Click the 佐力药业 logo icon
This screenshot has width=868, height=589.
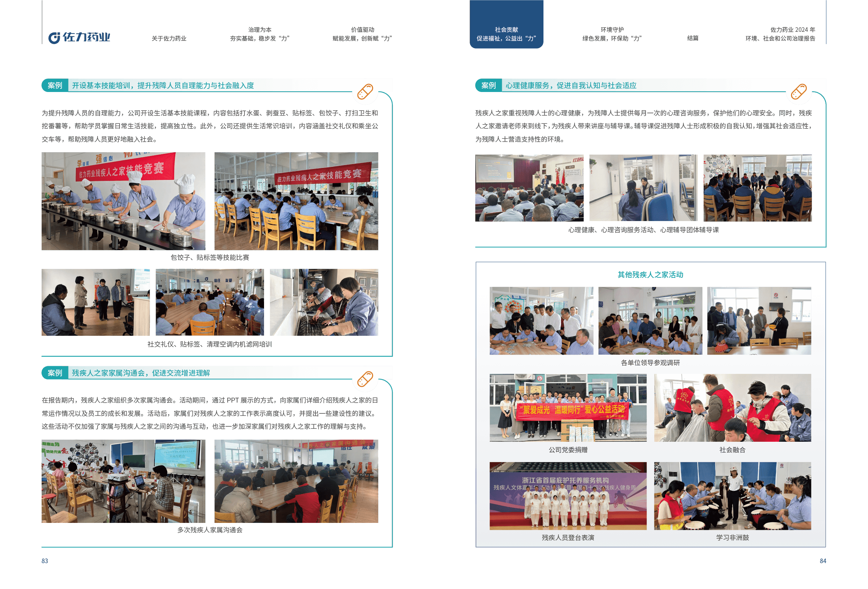tap(55, 37)
